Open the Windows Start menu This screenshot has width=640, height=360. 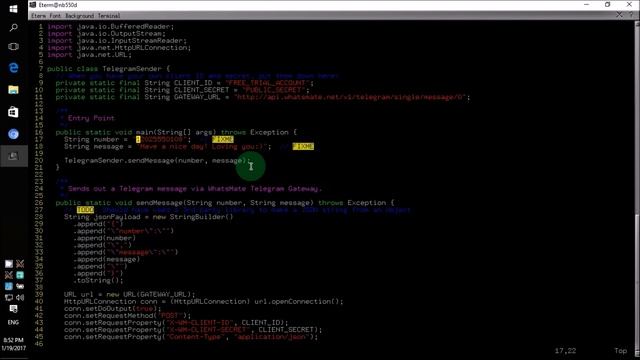(x=13, y=9)
